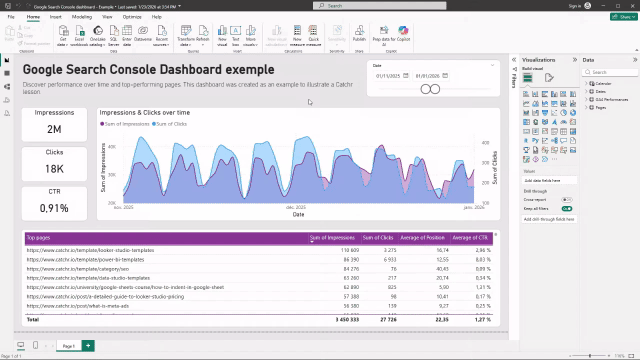
Task: Open the start date calendar picker
Action: point(406,76)
